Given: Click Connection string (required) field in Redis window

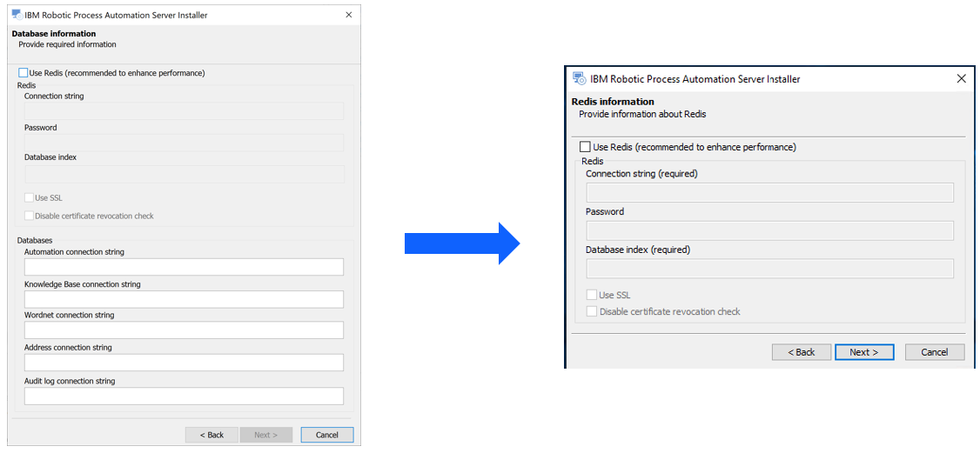Looking at the screenshot, I should tap(769, 193).
